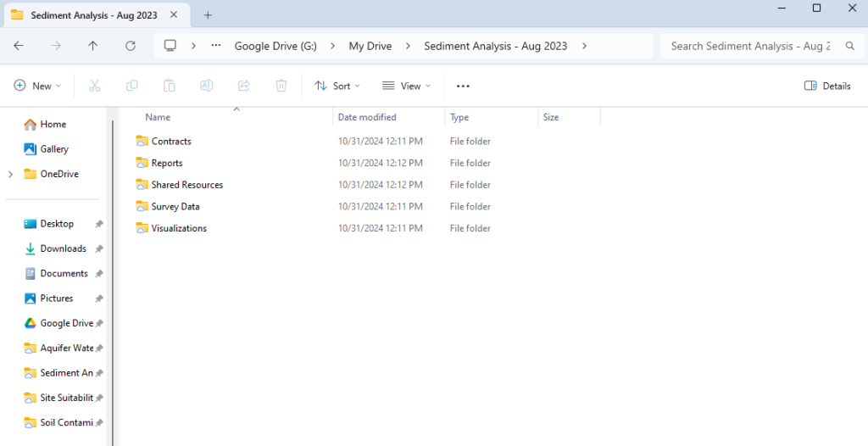Image resolution: width=868 pixels, height=446 pixels.
Task: Select the Survey Data folder
Action: 175,206
